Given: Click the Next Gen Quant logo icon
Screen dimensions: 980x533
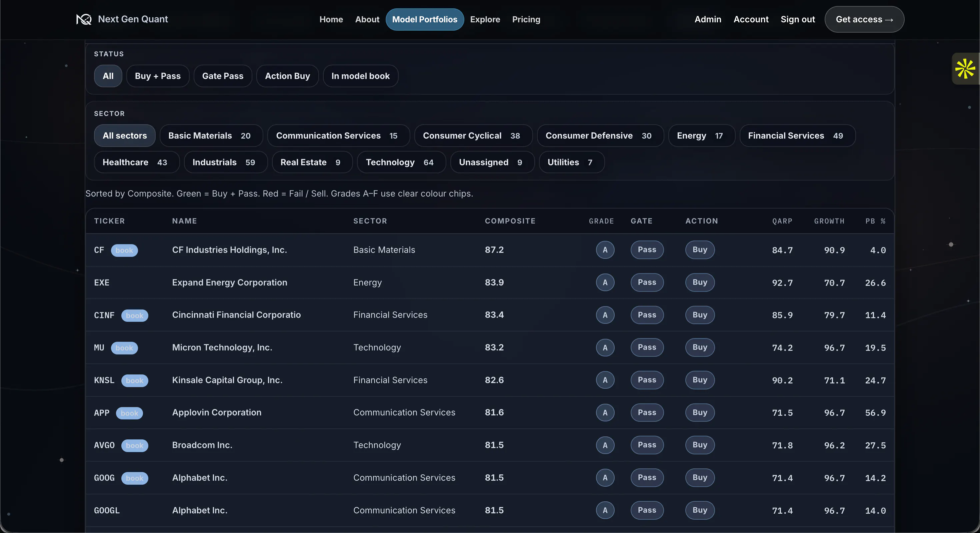Looking at the screenshot, I should (x=84, y=19).
